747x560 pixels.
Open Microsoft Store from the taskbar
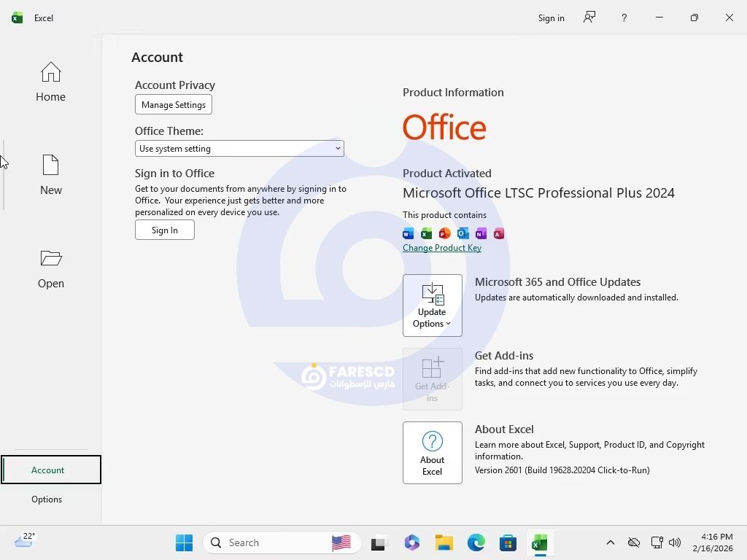pyautogui.click(x=508, y=542)
